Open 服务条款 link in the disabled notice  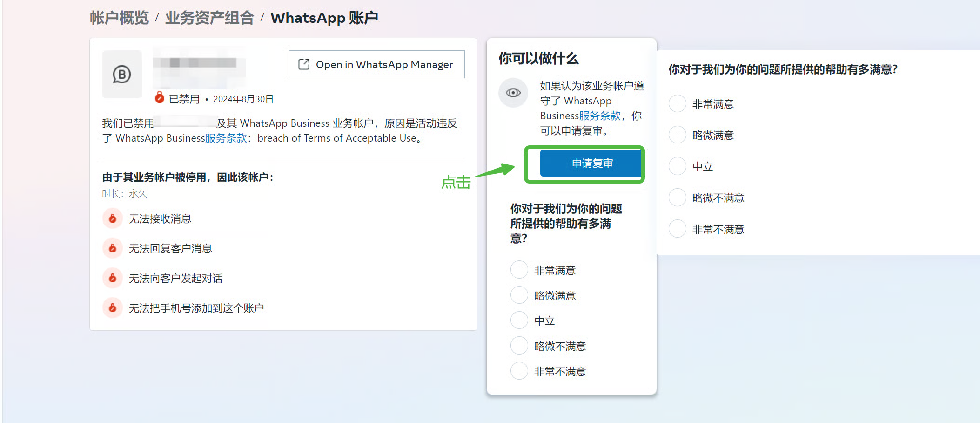[226, 138]
